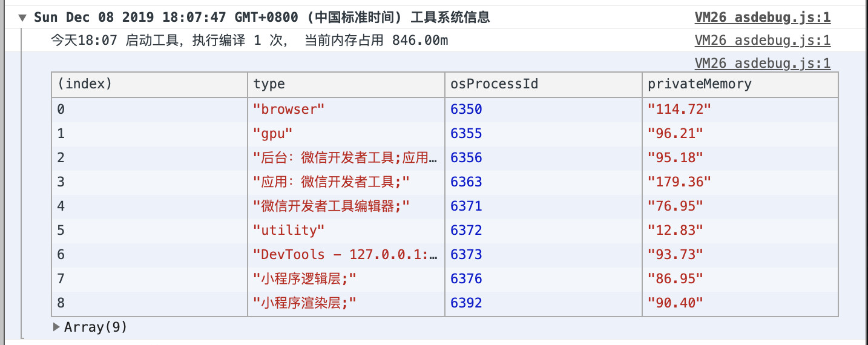The height and width of the screenshot is (345, 868).
Task: Click the "后台: 微信开发者工具;应用…" cell
Action: coord(346,158)
